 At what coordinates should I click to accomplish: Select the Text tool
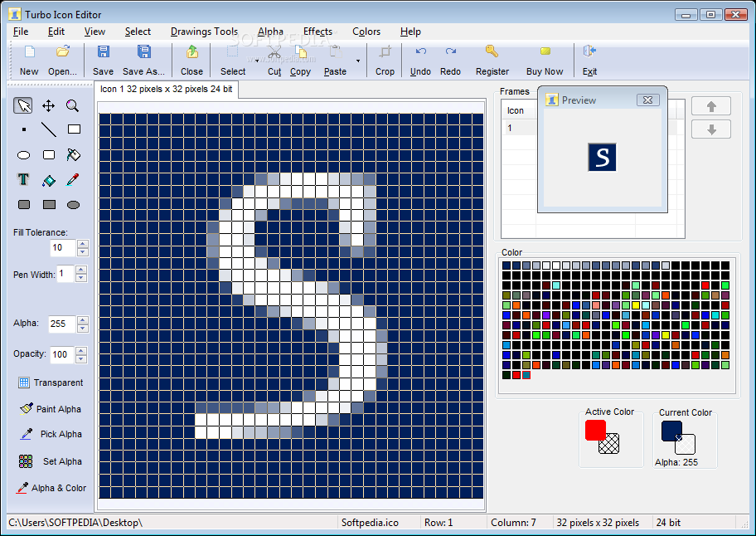[x=23, y=179]
